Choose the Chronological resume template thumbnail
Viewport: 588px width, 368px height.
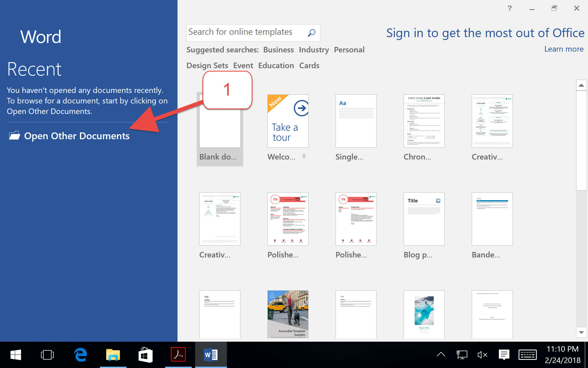point(424,121)
